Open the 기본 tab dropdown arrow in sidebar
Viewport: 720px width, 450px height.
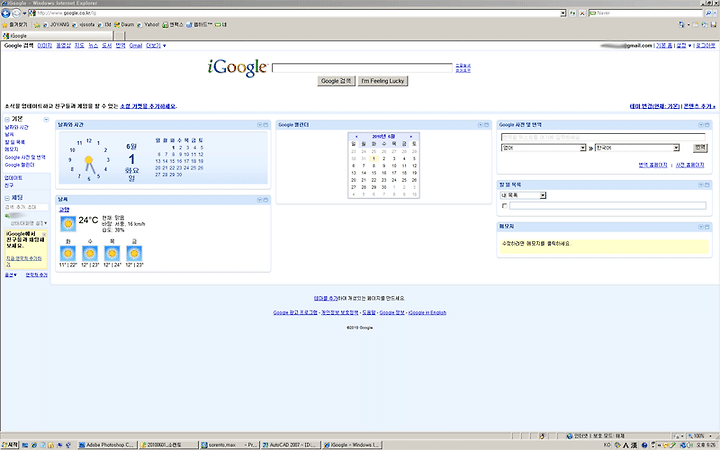click(x=46, y=119)
